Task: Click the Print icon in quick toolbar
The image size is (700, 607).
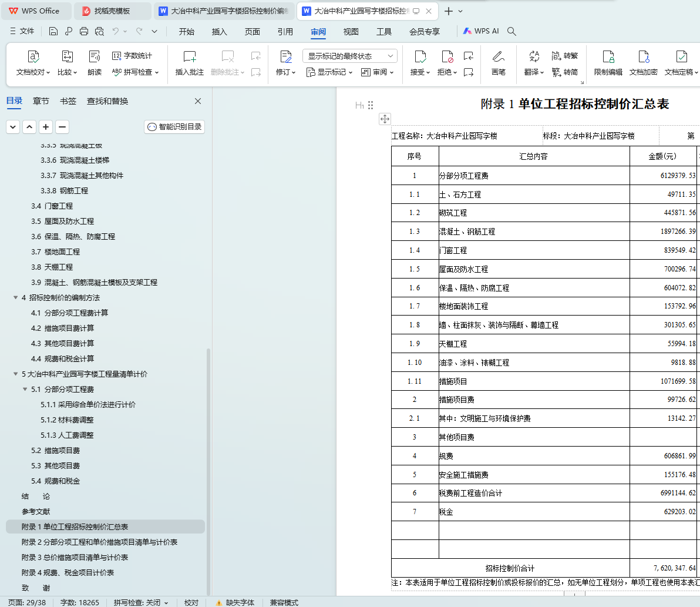Action: pos(84,31)
